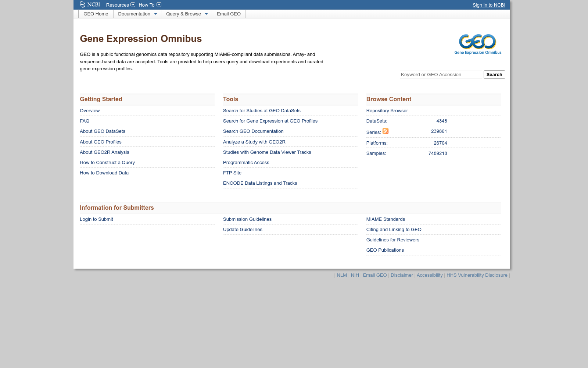Viewport: 588px width, 368px height.
Task: Click Email GEO in the footer
Action: click(x=375, y=275)
